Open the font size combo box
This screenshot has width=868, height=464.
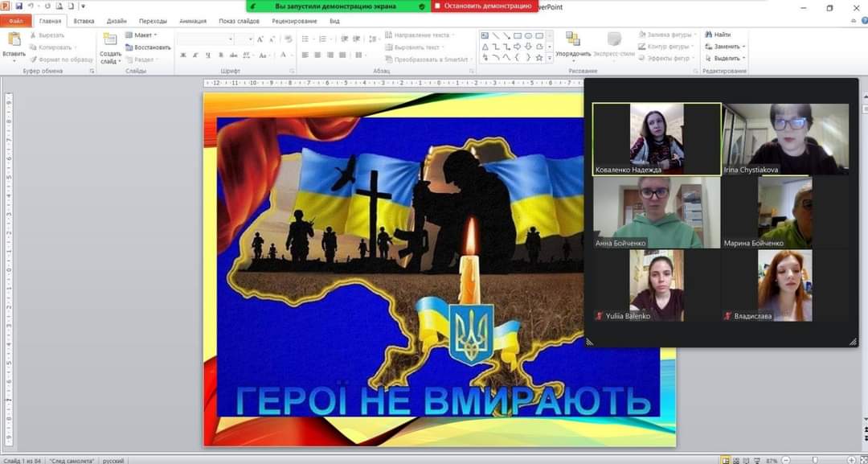point(244,39)
